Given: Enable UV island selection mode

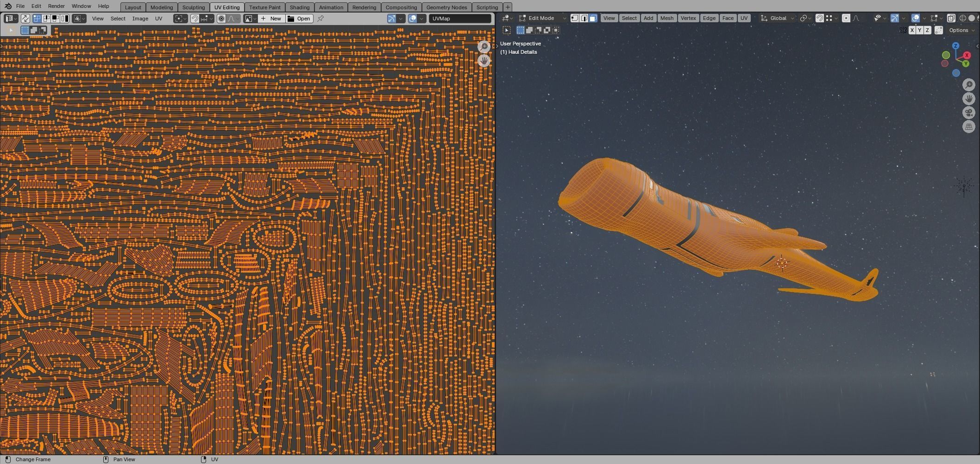Looking at the screenshot, I should coord(64,19).
